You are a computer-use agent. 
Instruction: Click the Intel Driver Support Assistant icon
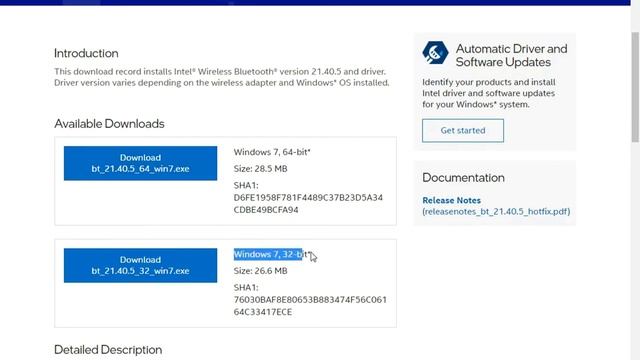[435, 53]
